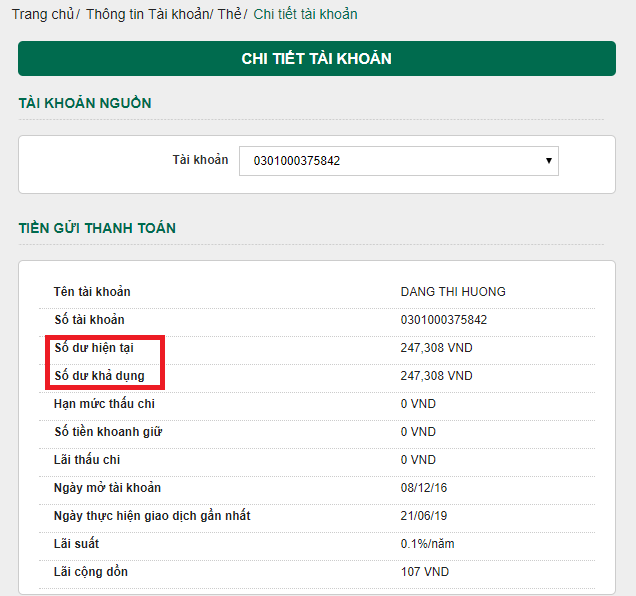Go to the Thẻ breadcrumb link
This screenshot has height=596, width=636.
229,15
